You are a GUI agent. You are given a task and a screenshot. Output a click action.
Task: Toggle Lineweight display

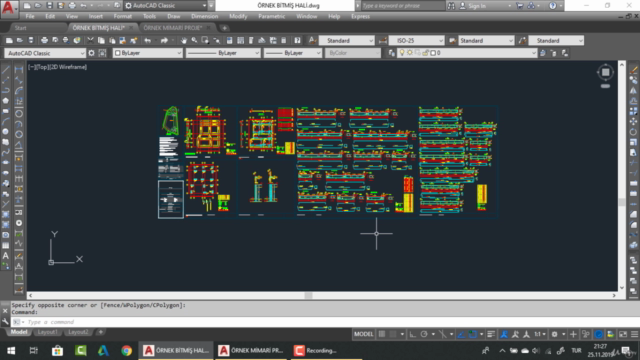(x=491, y=334)
